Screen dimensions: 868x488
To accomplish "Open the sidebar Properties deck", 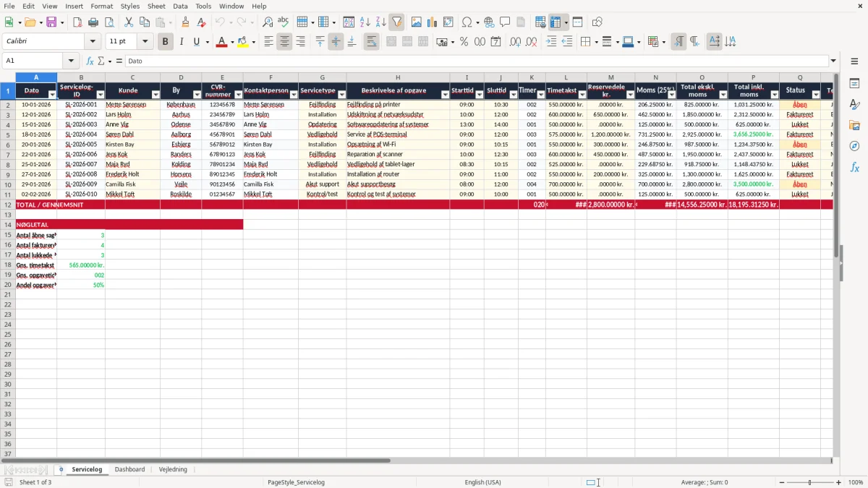I will point(854,84).
